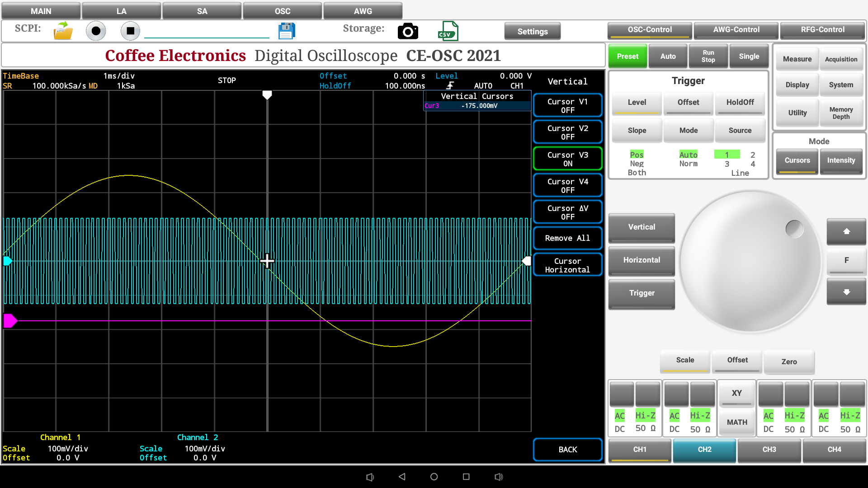Toggle Cursor V3 ON button

coord(567,159)
